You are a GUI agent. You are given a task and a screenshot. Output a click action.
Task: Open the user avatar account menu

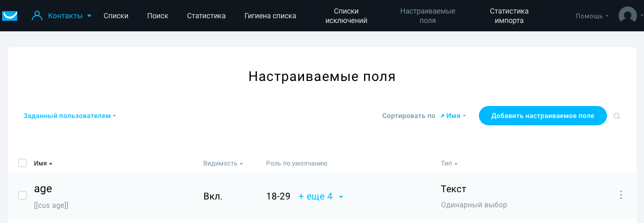(x=630, y=16)
